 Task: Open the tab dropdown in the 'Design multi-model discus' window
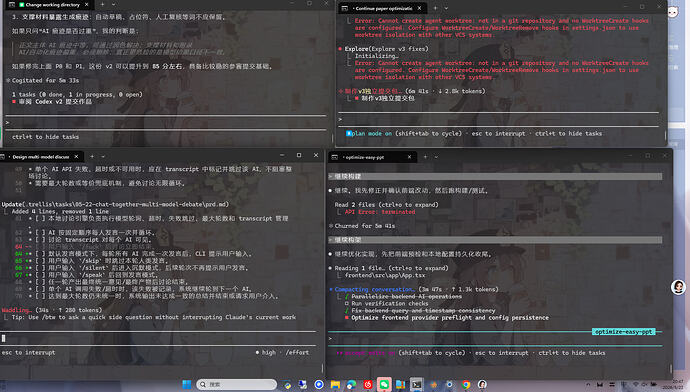pyautogui.click(x=103, y=156)
